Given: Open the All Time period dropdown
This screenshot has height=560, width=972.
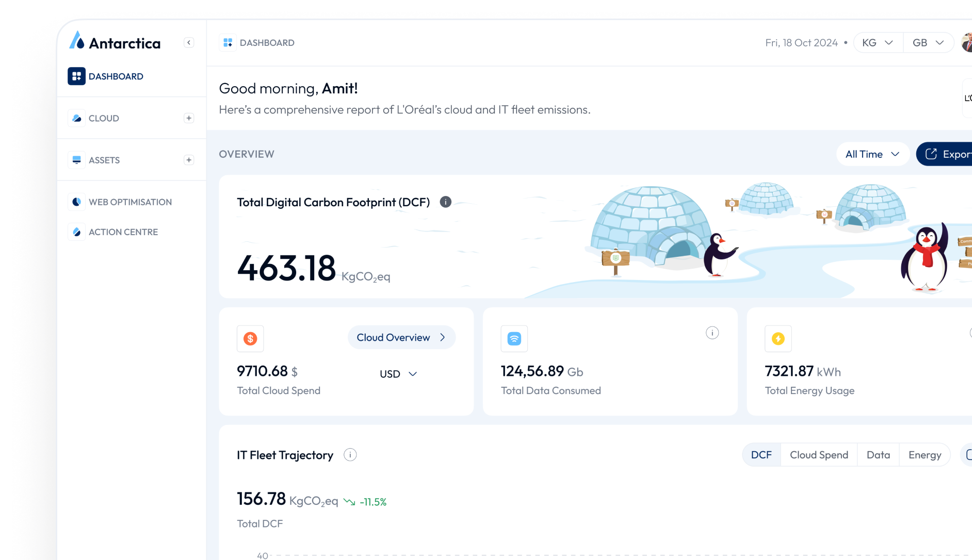Looking at the screenshot, I should pyautogui.click(x=872, y=154).
